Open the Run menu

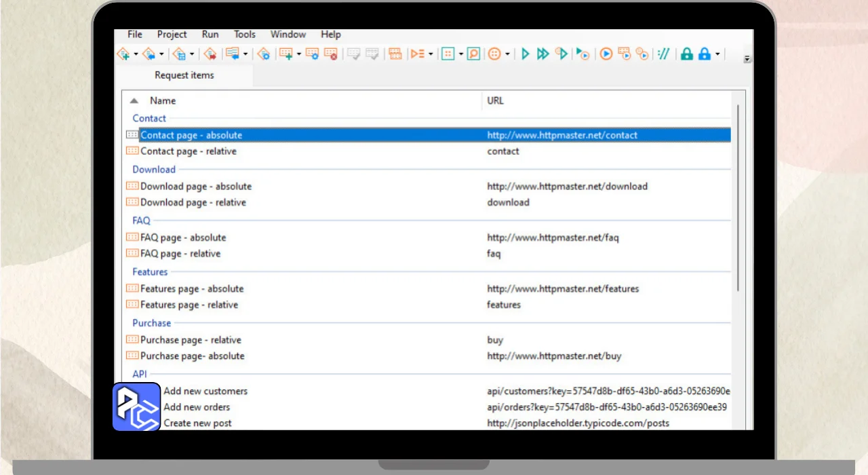[x=210, y=35]
